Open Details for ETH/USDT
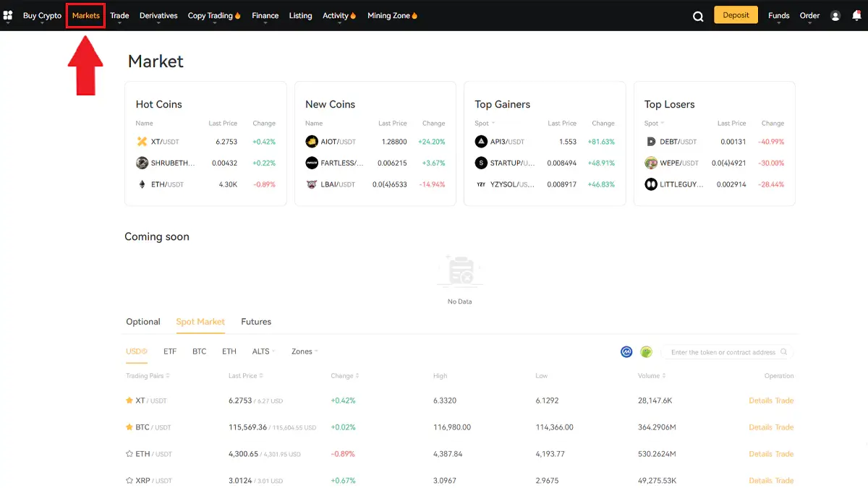The image size is (868, 488). [760, 454]
